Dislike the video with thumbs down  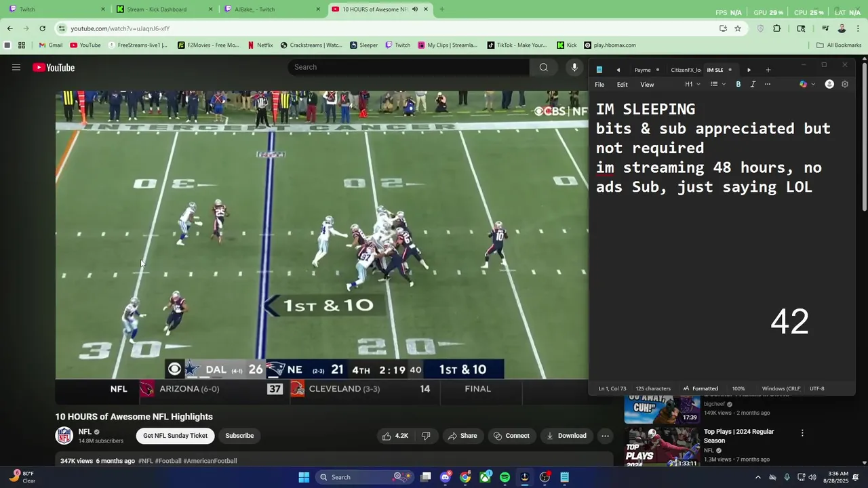point(426,436)
